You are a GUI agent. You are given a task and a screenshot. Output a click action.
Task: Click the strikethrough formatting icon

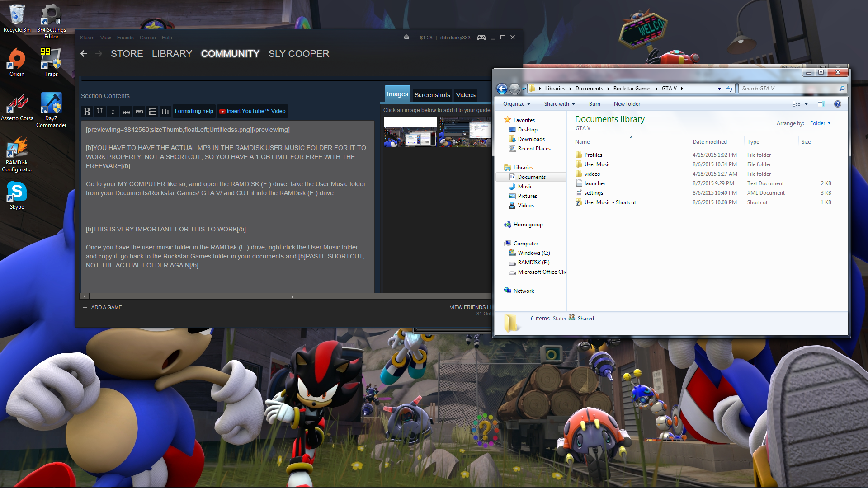click(x=126, y=112)
